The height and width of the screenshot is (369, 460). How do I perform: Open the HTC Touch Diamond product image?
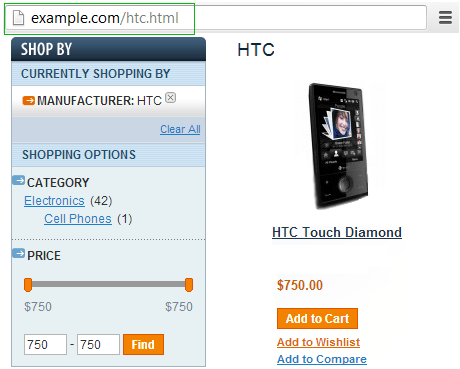click(x=338, y=146)
